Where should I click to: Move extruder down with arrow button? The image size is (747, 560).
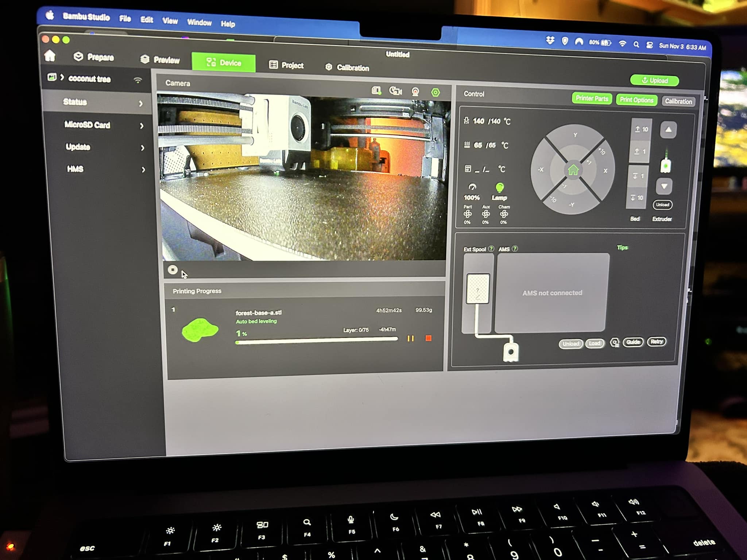pyautogui.click(x=664, y=186)
